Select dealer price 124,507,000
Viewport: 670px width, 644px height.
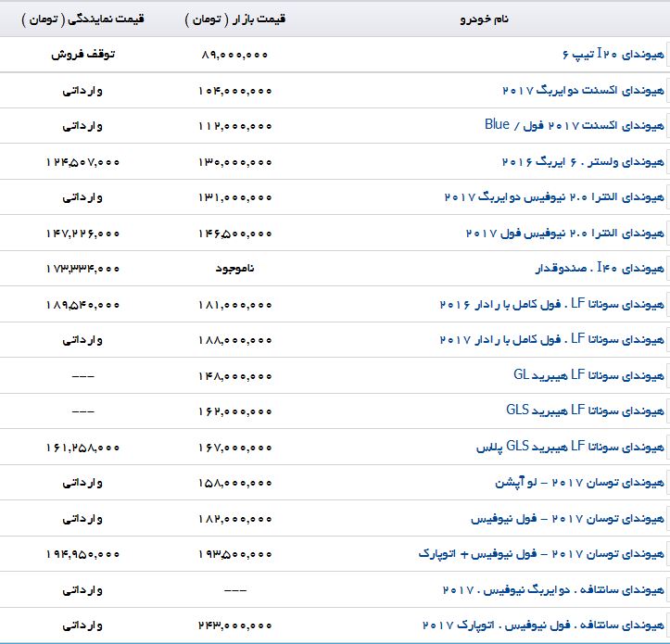[x=82, y=162]
